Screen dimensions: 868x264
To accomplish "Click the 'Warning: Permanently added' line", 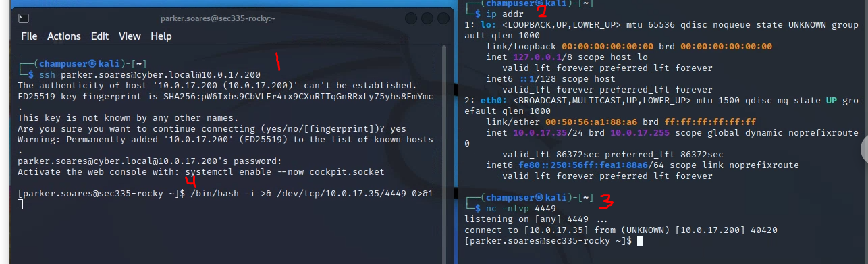I will 225,140.
